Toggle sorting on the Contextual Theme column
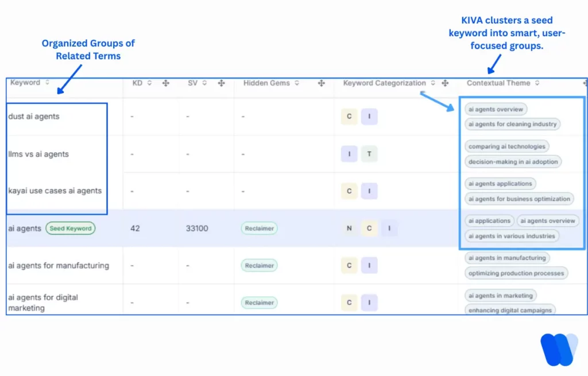Viewport: 588px width, 376px height. click(537, 83)
